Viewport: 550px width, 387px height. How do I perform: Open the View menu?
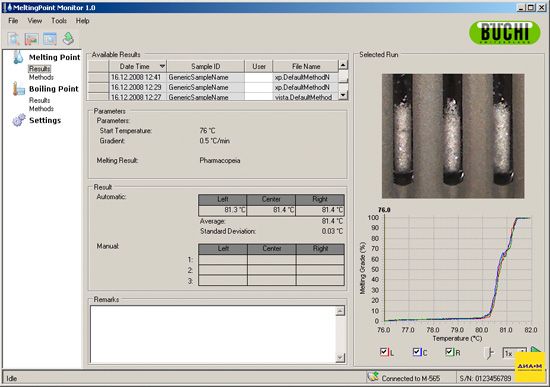(x=35, y=21)
